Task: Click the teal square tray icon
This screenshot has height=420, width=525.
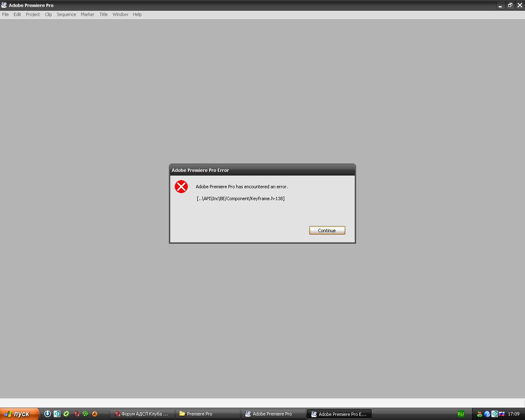Action: click(495, 414)
